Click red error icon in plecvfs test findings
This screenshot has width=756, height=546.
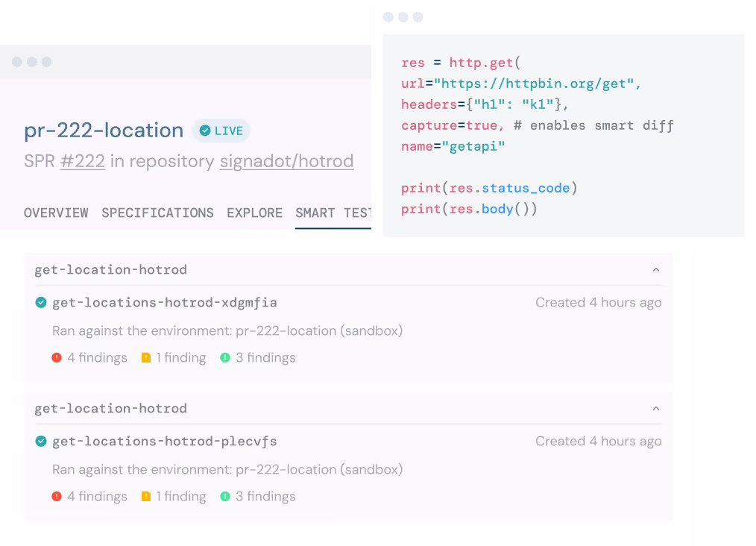[x=57, y=497]
